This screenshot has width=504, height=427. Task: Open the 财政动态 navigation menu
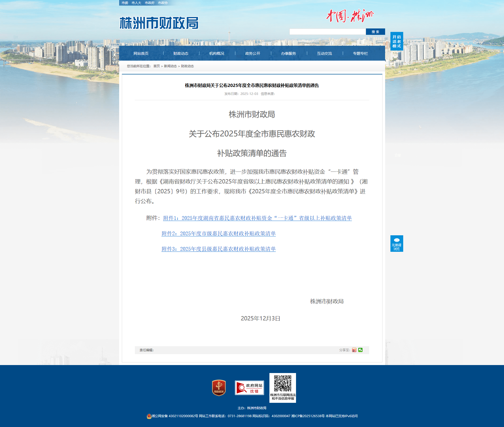tap(181, 53)
